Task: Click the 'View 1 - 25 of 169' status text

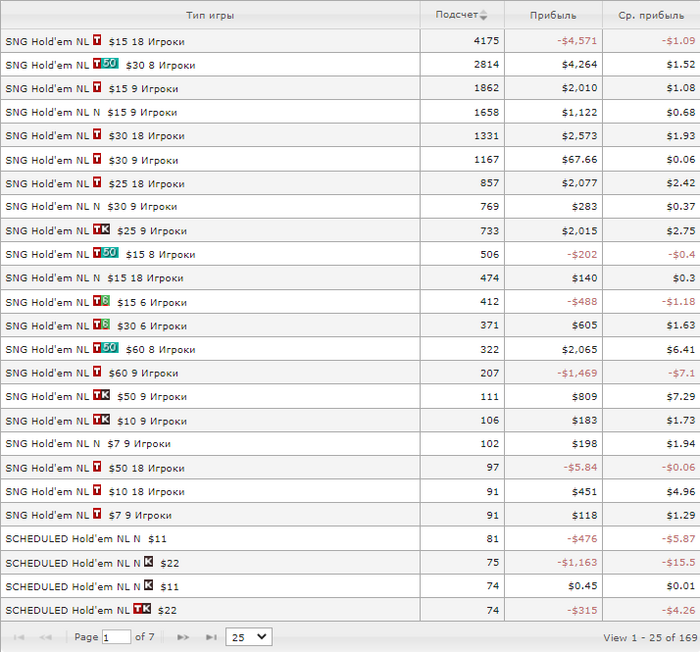Action: 650,638
